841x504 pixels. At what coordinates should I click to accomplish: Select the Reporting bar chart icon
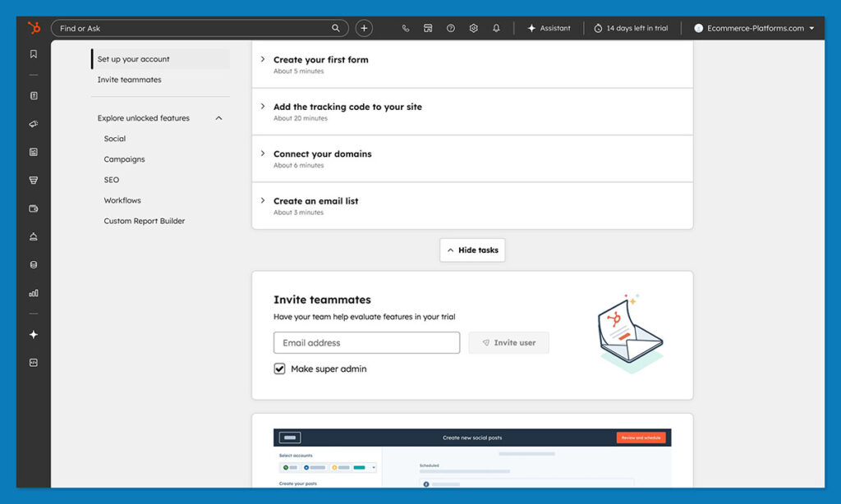[33, 292]
